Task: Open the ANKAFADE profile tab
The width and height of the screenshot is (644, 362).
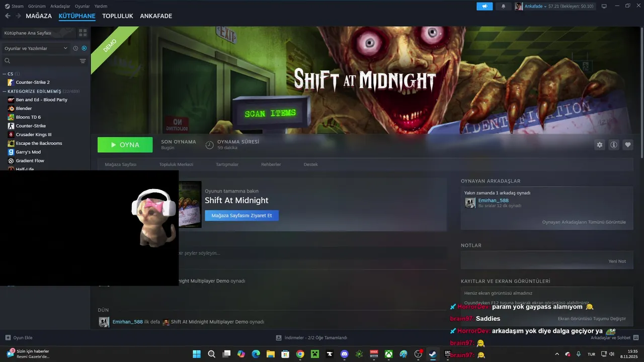Action: [156, 16]
